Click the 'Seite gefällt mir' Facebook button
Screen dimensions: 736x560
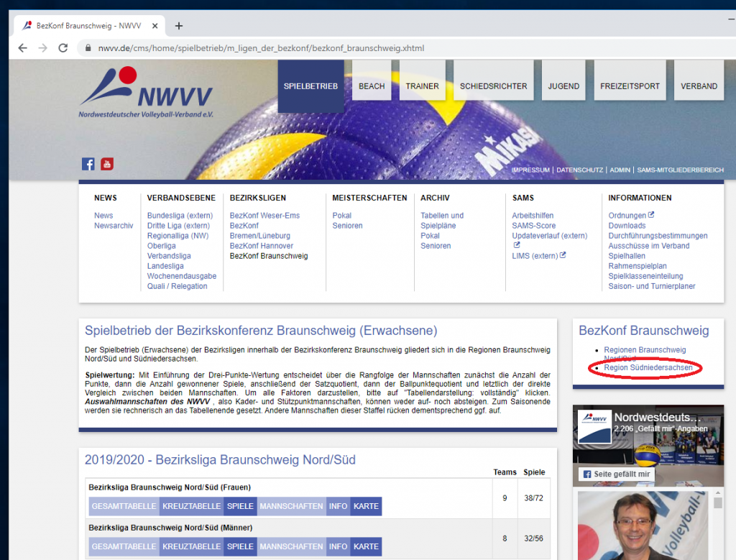616,474
